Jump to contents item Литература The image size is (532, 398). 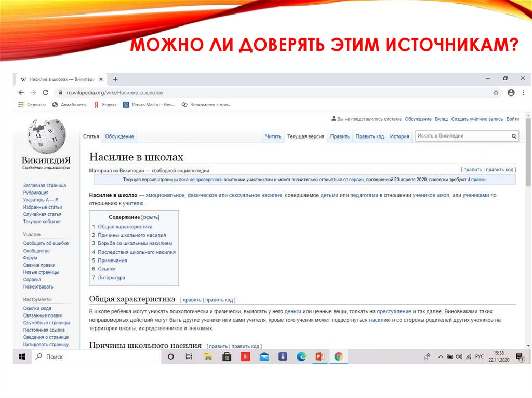tap(111, 277)
